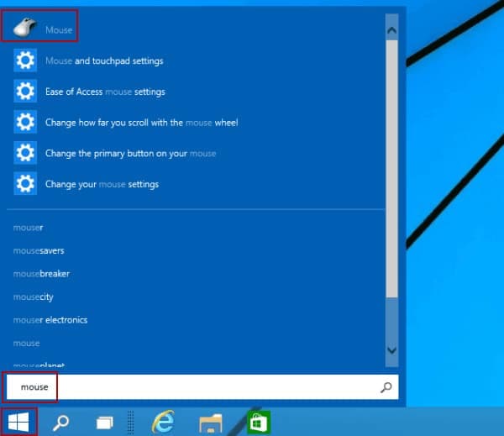Screen dimensions: 504x436
Task: Open 'Change how far you scroll with the mouse wheel'
Action: coord(142,123)
